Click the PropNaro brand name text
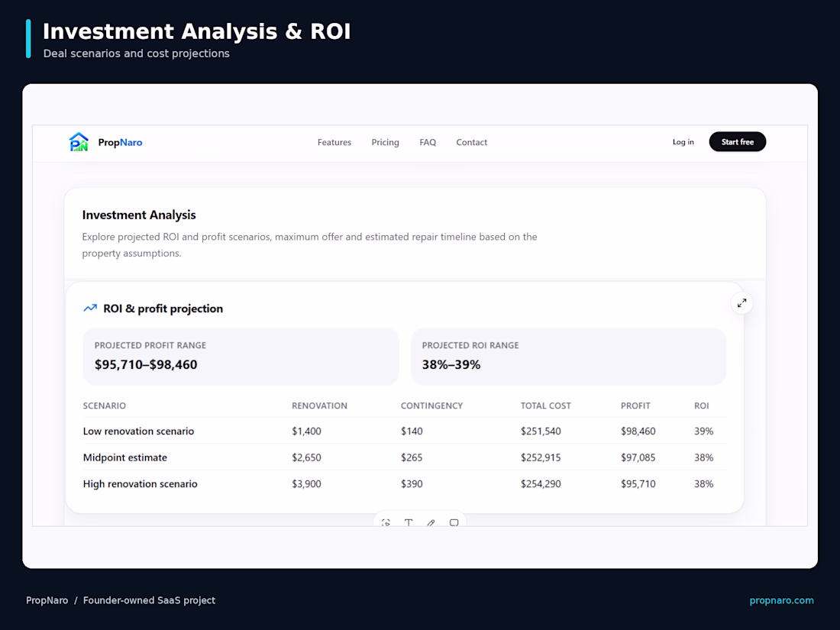The height and width of the screenshot is (630, 840). pos(120,143)
